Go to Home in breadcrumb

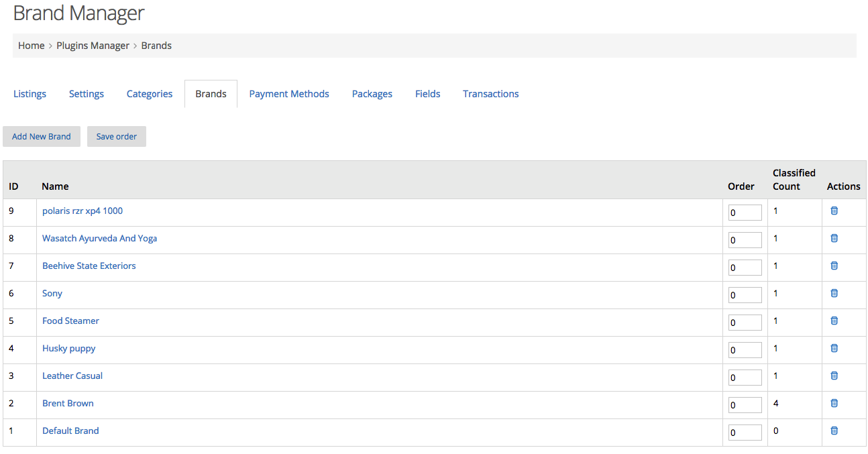[x=32, y=46]
